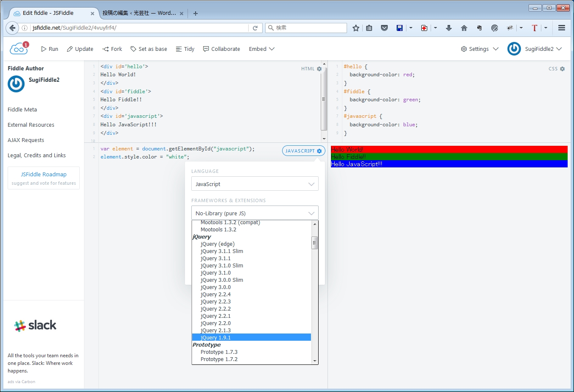Image resolution: width=574 pixels, height=392 pixels.
Task: Click the JSFiddle cloud logo
Action: [x=19, y=49]
